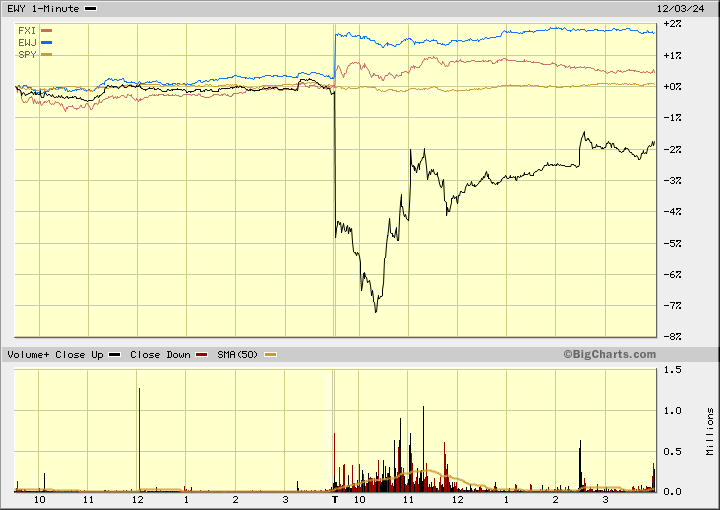This screenshot has height=510, width=720.
Task: Click the 'SMA(50)' legend text
Action: [x=237, y=355]
